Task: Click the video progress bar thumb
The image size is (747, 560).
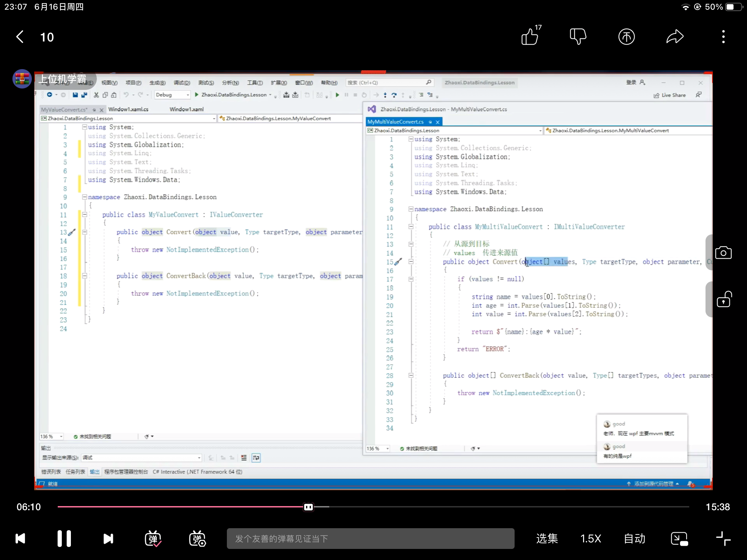Action: (x=308, y=507)
